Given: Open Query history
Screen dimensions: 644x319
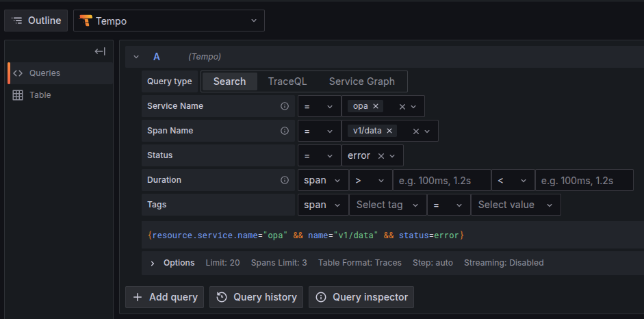Looking at the screenshot, I should pos(256,297).
